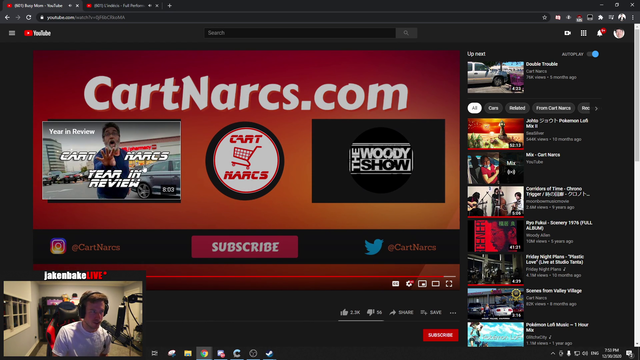The height and width of the screenshot is (360, 640).
Task: Mute the Busy Mom tab audio
Action: click(x=70, y=6)
